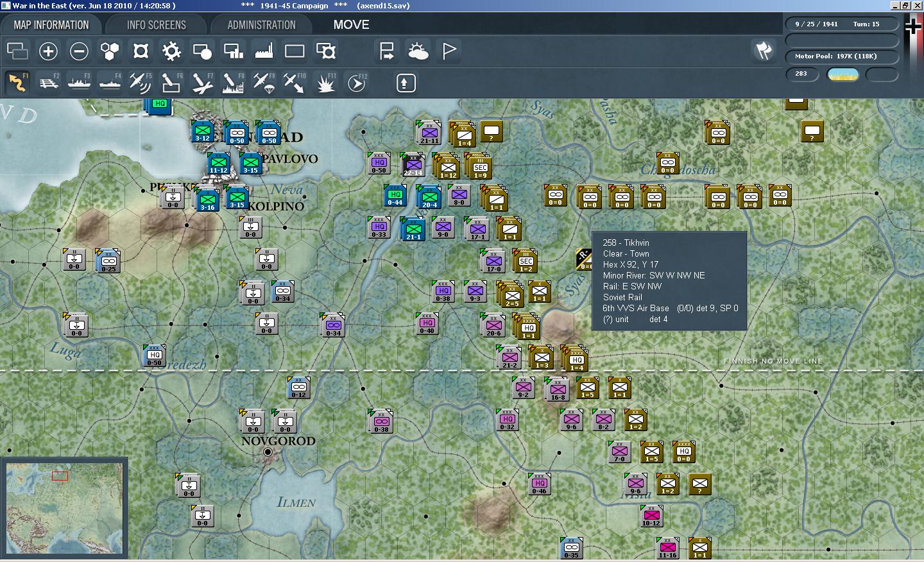Toggle the rounded-square outline icon beside hexagons

[x=141, y=51]
